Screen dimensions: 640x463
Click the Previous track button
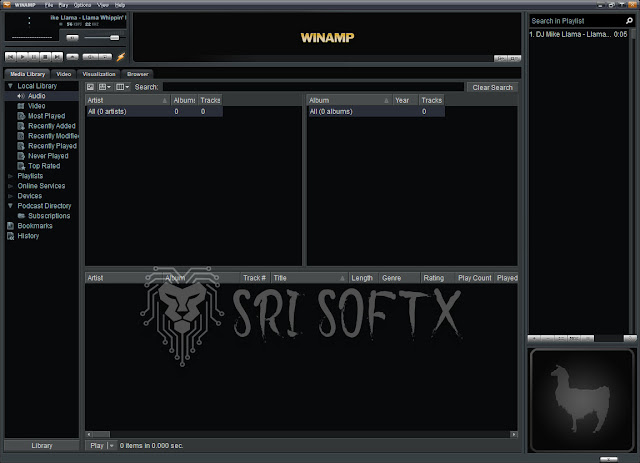click(10, 57)
